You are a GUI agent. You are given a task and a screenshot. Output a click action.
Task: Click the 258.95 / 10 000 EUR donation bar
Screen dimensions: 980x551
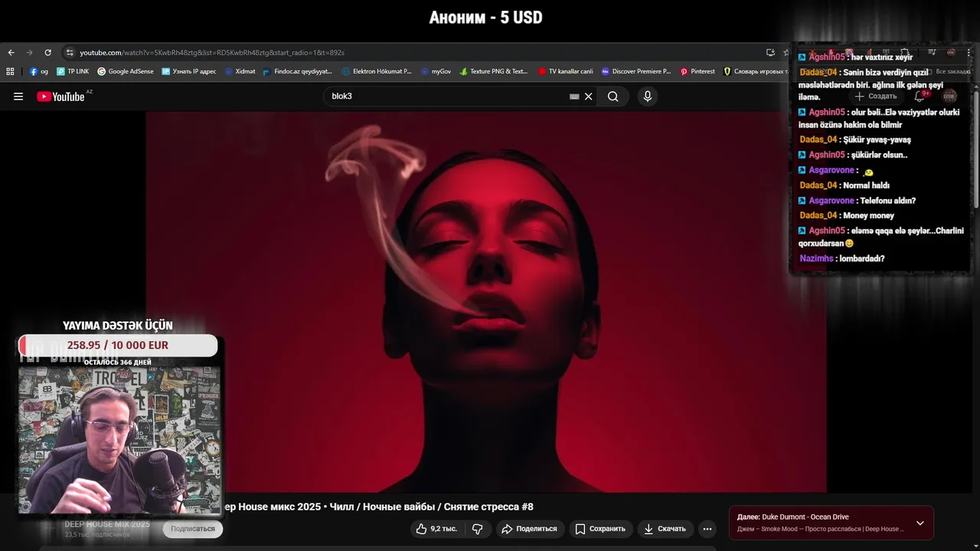pyautogui.click(x=118, y=345)
